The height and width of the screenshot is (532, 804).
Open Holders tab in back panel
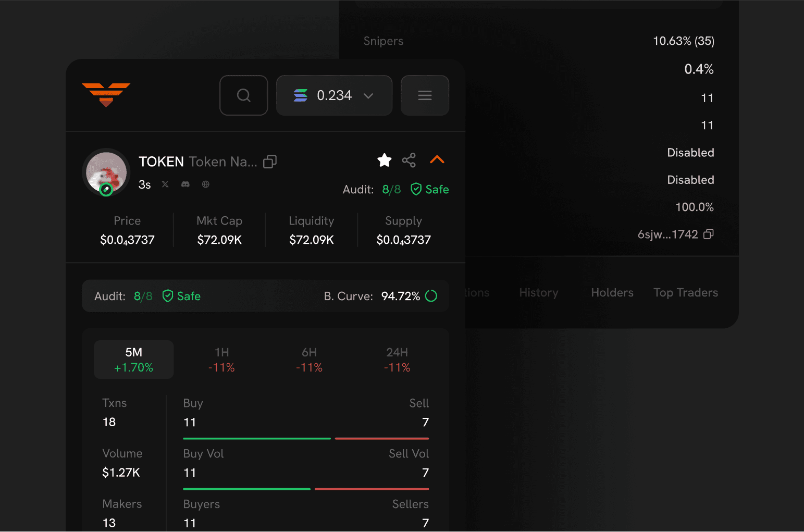pyautogui.click(x=612, y=293)
